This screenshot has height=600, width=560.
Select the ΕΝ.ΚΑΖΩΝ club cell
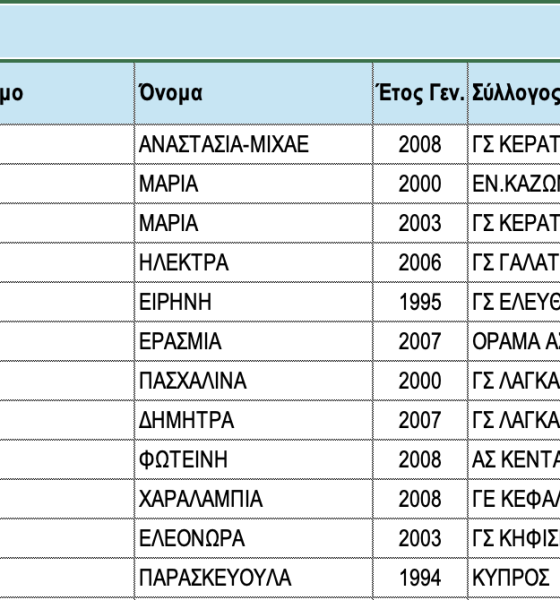pos(514,184)
